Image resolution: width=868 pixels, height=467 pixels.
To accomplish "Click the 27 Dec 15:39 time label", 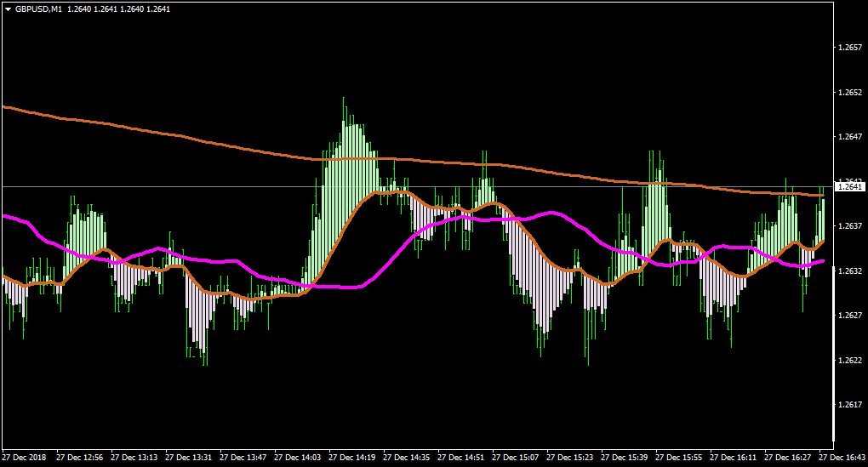I will pyautogui.click(x=625, y=458).
